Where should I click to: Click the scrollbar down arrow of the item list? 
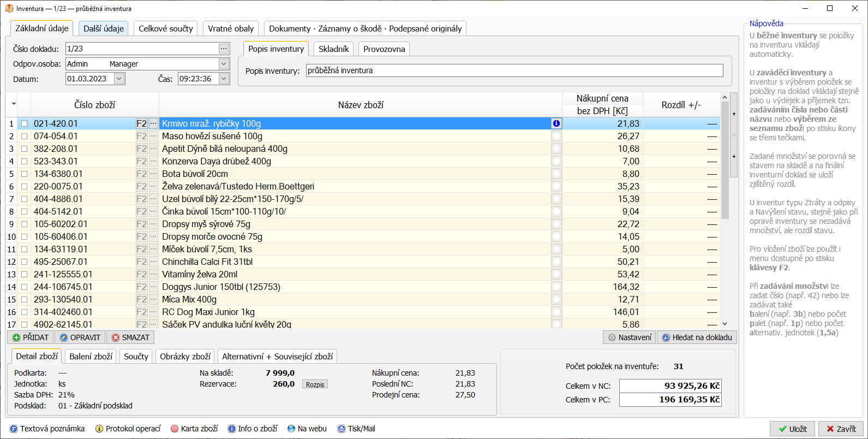[725, 324]
